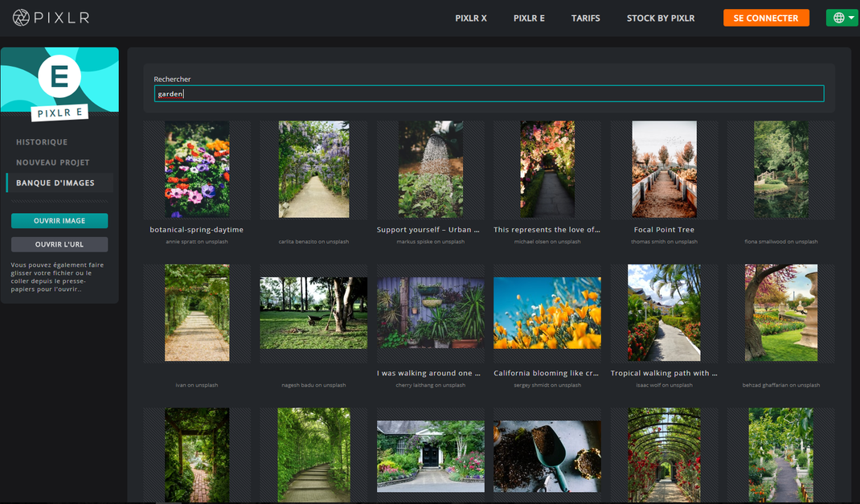This screenshot has width=860, height=504.
Task: Select Historique in the sidebar
Action: click(x=42, y=142)
